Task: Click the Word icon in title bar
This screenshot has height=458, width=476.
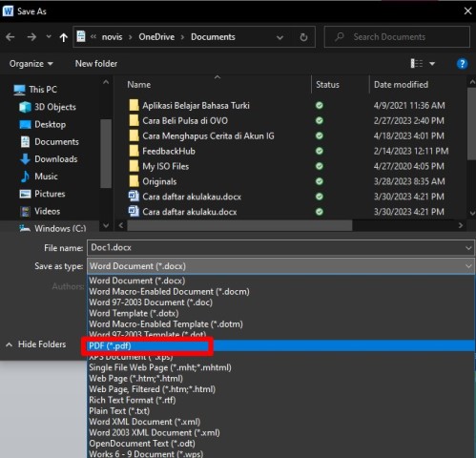Action: (8, 11)
